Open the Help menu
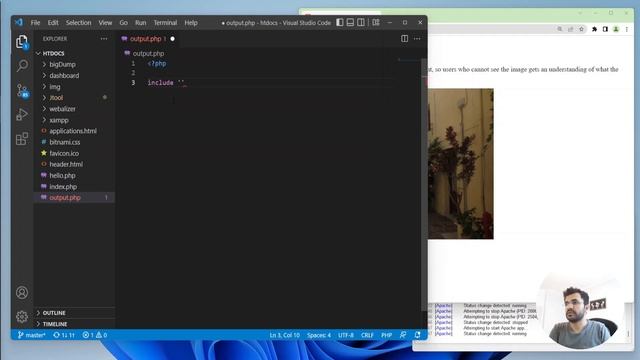The width and height of the screenshot is (640, 360). click(191, 22)
